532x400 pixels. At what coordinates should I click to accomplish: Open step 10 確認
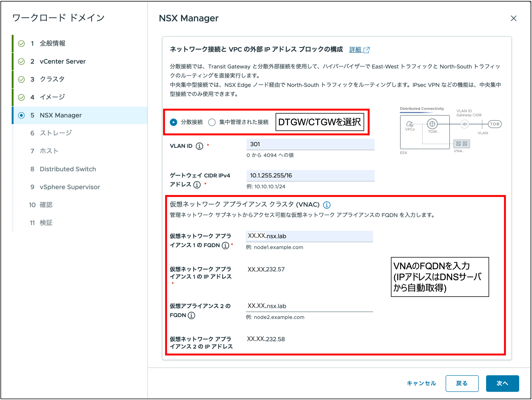[80, 205]
